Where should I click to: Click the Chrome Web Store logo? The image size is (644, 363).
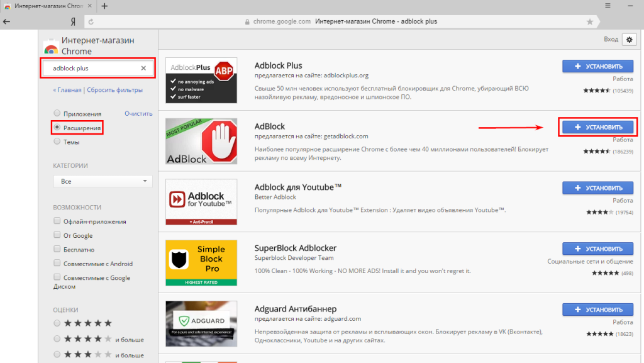52,48
